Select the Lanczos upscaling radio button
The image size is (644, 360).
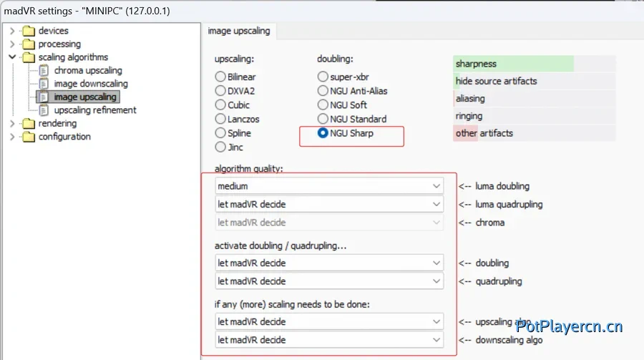220,119
